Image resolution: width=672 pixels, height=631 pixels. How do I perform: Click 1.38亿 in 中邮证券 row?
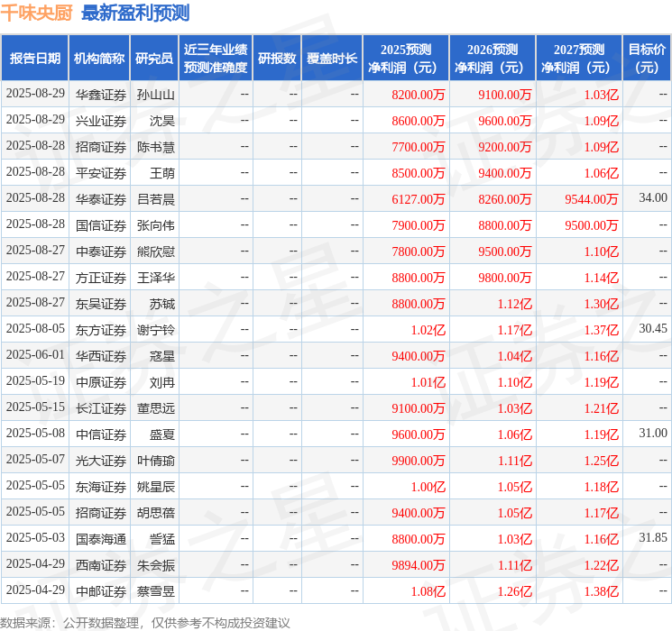point(602,591)
